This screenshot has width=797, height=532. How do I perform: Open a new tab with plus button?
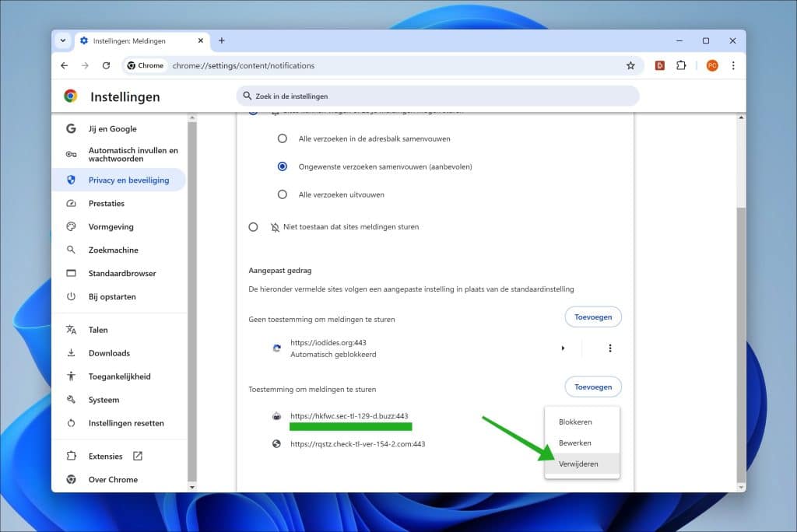pos(222,40)
